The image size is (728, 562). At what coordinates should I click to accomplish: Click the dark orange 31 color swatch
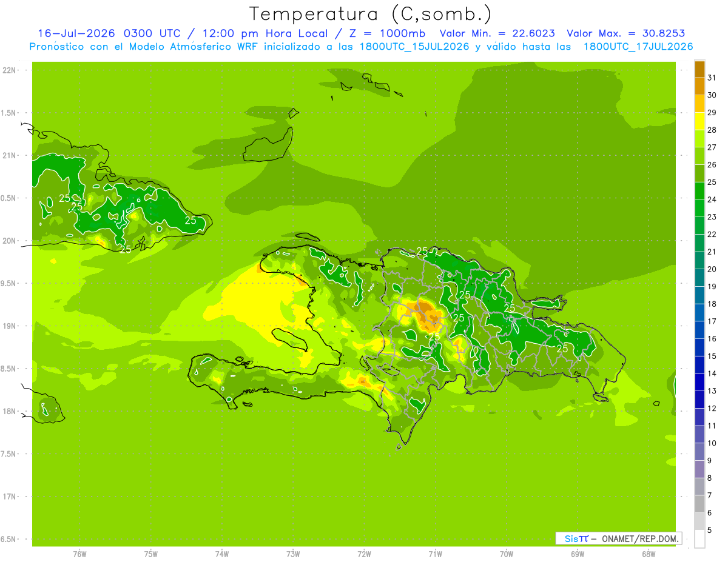click(x=699, y=69)
